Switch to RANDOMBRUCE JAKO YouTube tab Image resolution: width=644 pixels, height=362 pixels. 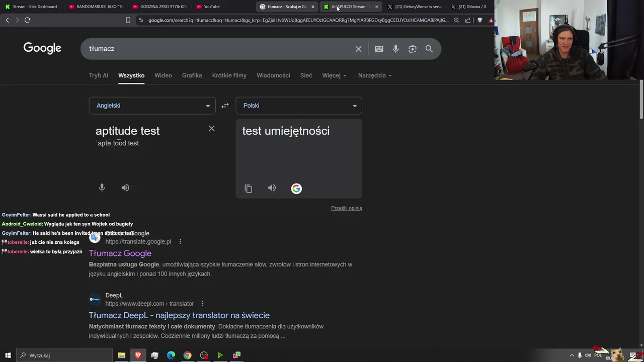tap(96, 7)
